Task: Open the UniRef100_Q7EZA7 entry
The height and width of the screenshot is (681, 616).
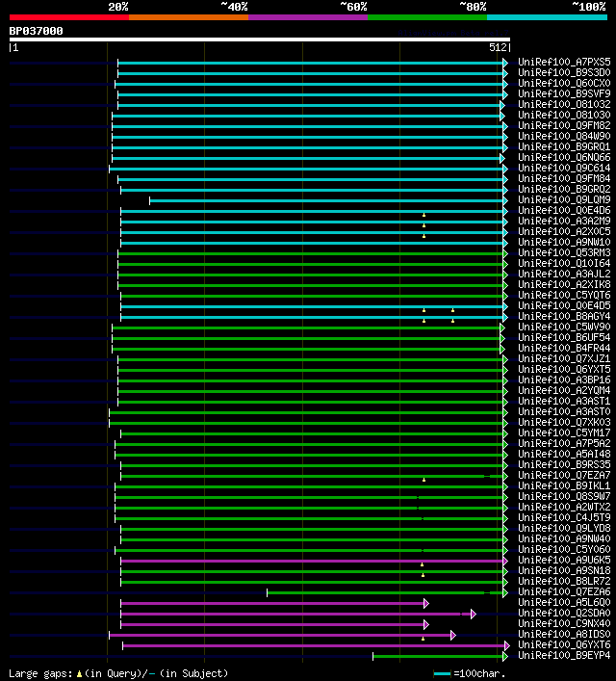Action: [564, 475]
